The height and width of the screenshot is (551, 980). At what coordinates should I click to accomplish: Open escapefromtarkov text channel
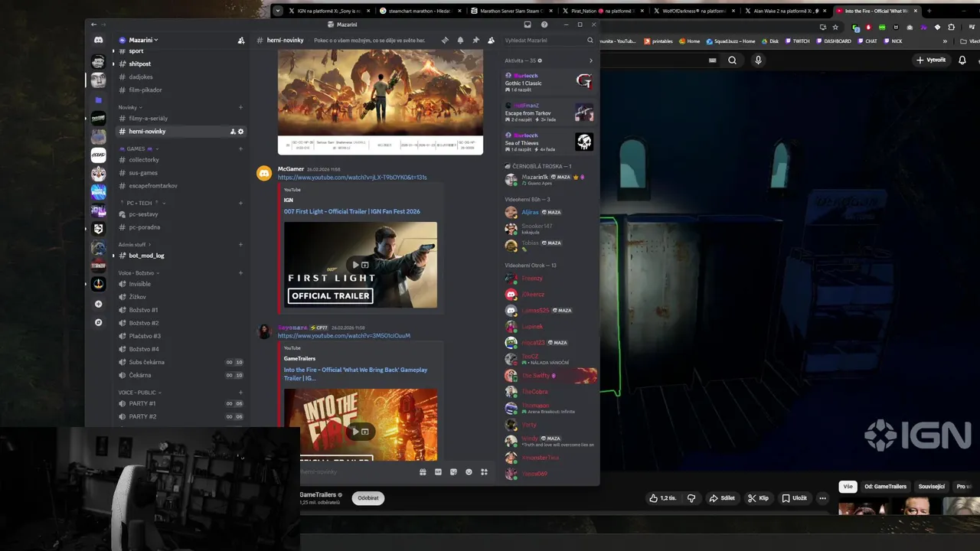(x=153, y=186)
